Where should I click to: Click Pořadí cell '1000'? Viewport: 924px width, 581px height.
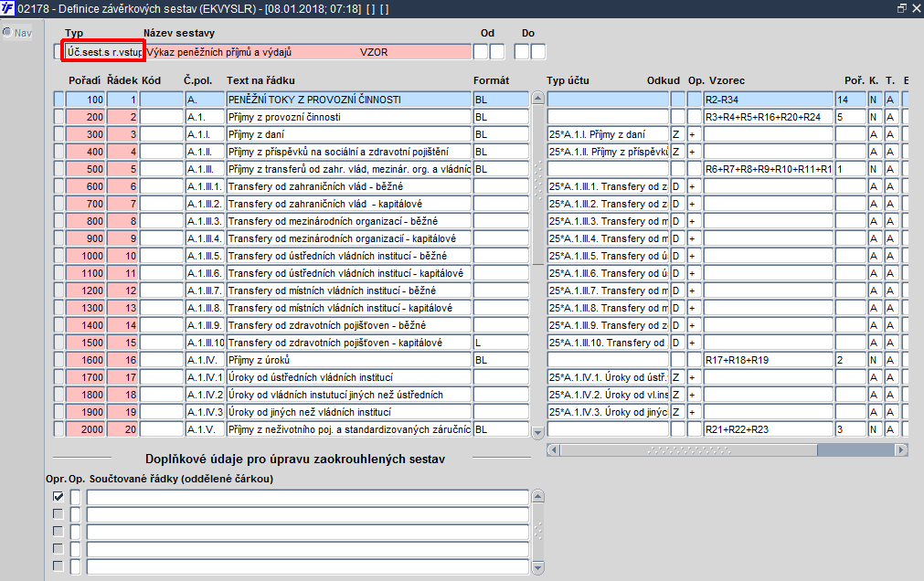coord(85,256)
